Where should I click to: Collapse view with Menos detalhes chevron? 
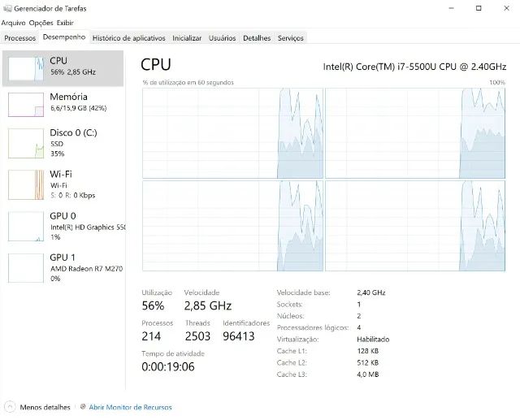coord(9,407)
